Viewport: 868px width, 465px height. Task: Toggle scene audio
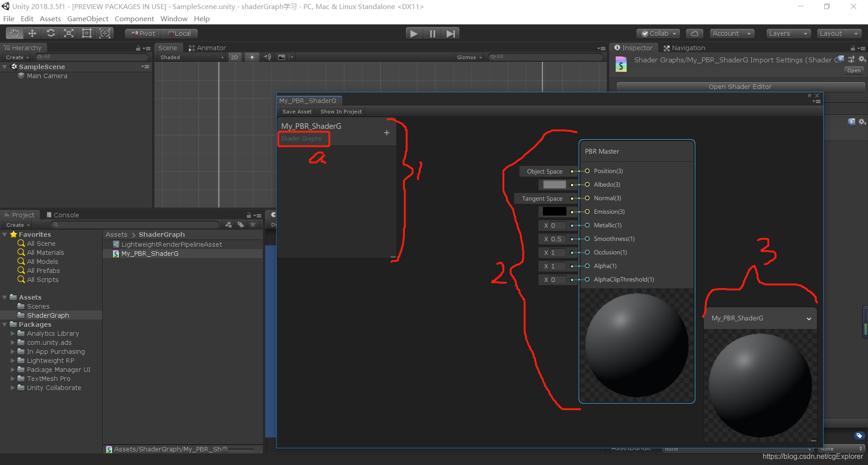(267, 57)
